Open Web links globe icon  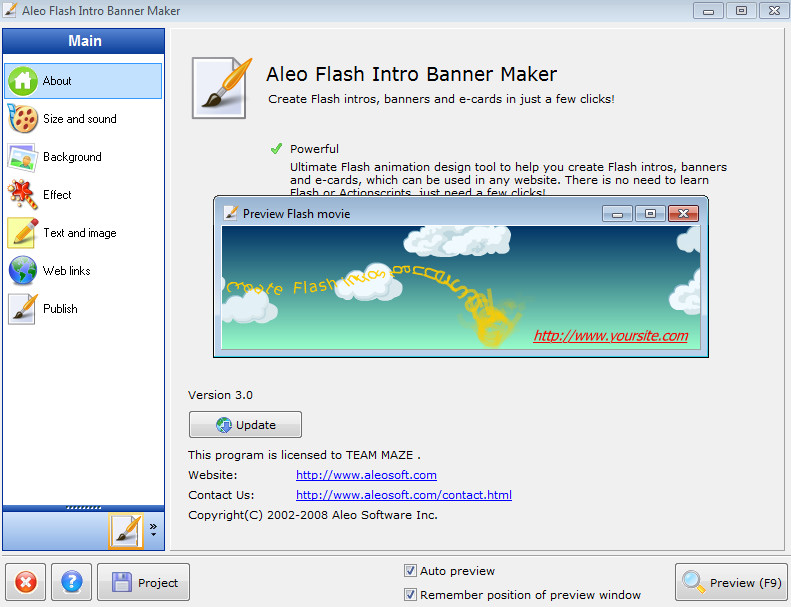pyautogui.click(x=23, y=270)
